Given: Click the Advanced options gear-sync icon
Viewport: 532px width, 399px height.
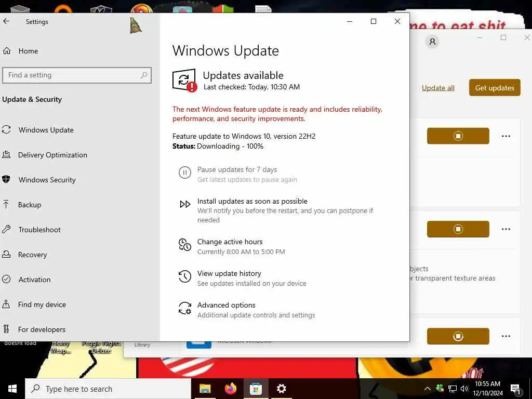Looking at the screenshot, I should tap(185, 308).
